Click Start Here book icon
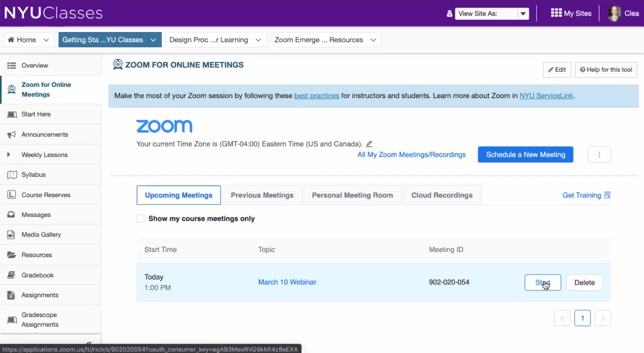 pyautogui.click(x=12, y=114)
